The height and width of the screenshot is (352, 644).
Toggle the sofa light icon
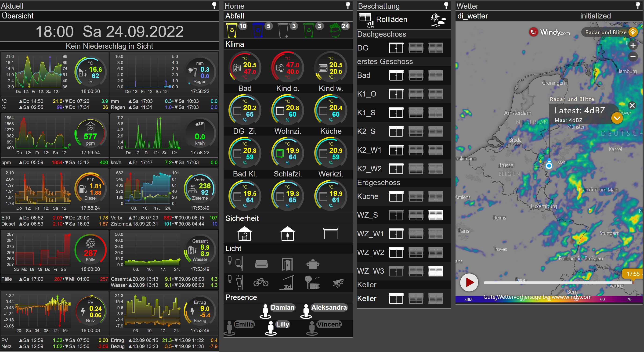pyautogui.click(x=261, y=264)
